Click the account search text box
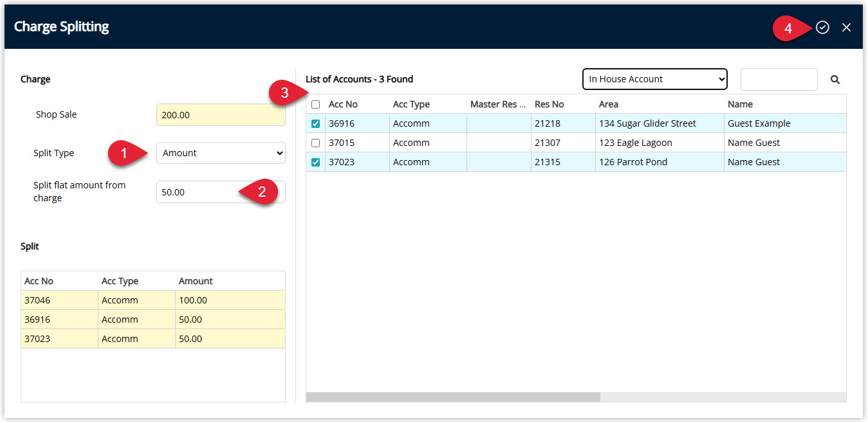Image resolution: width=868 pixels, height=423 pixels. click(x=779, y=79)
